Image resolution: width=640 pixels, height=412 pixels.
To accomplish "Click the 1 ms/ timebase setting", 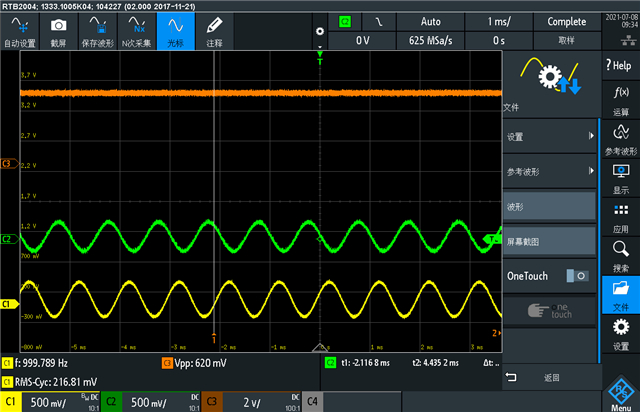I will click(499, 22).
